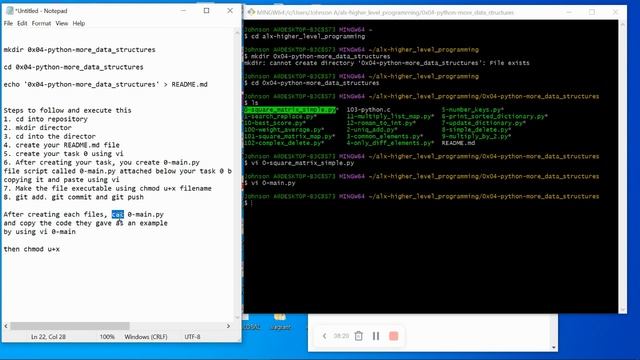
Task: Maximize the Notepad window
Action: (207, 11)
